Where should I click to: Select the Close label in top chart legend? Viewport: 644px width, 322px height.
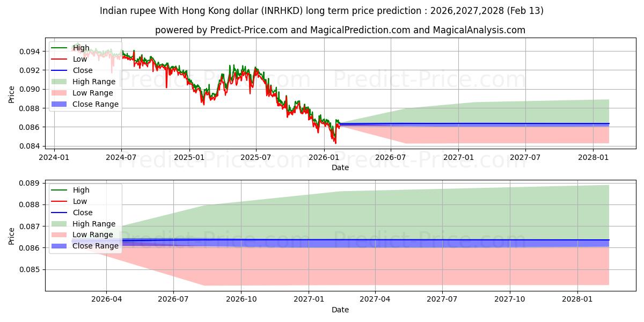pyautogui.click(x=82, y=71)
